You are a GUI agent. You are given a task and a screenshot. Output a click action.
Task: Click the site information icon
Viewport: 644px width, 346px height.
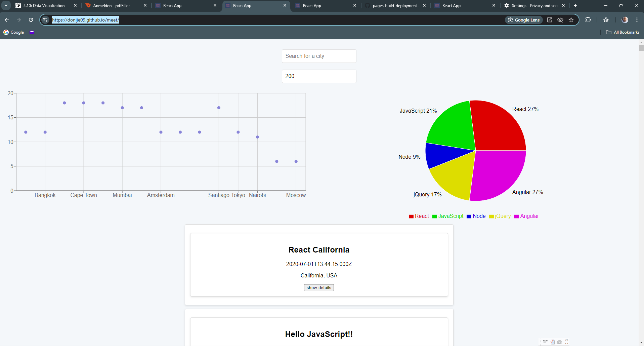(46, 20)
